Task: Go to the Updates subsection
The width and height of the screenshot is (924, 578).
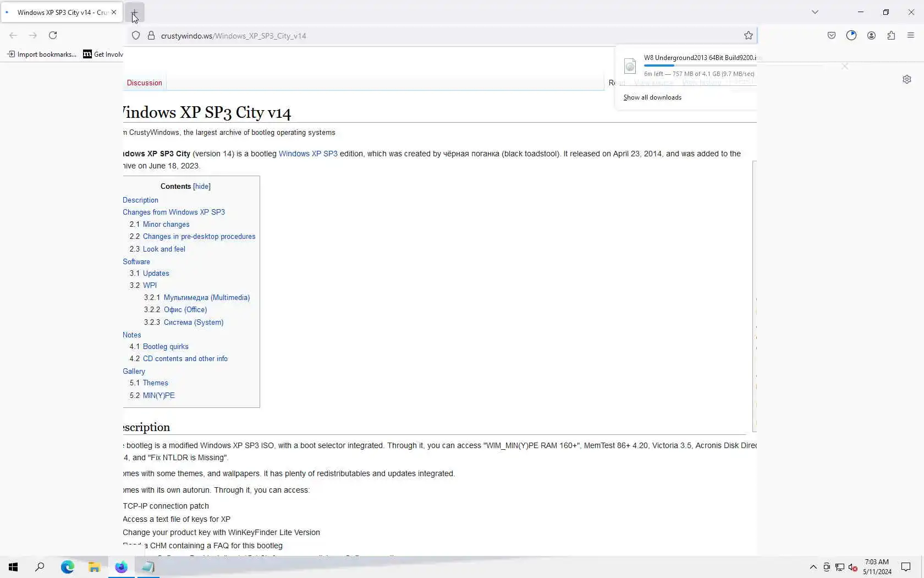Action: coord(156,274)
